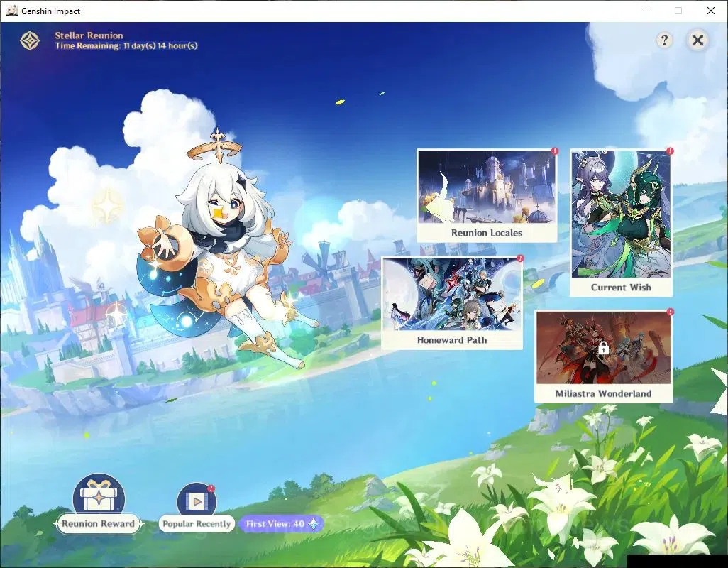Select the First View: 40 primogem badge

click(x=282, y=524)
